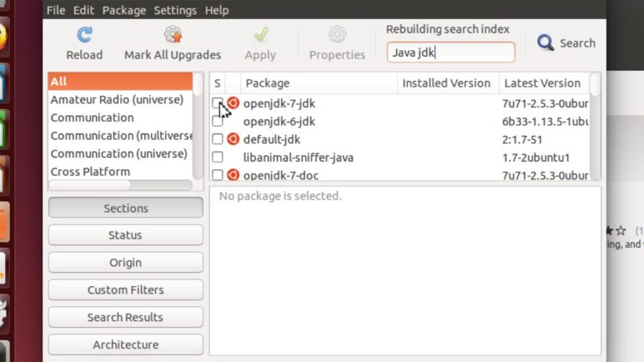Click version 2:1.7-51 cell
This screenshot has height=362, width=644.
(522, 140)
